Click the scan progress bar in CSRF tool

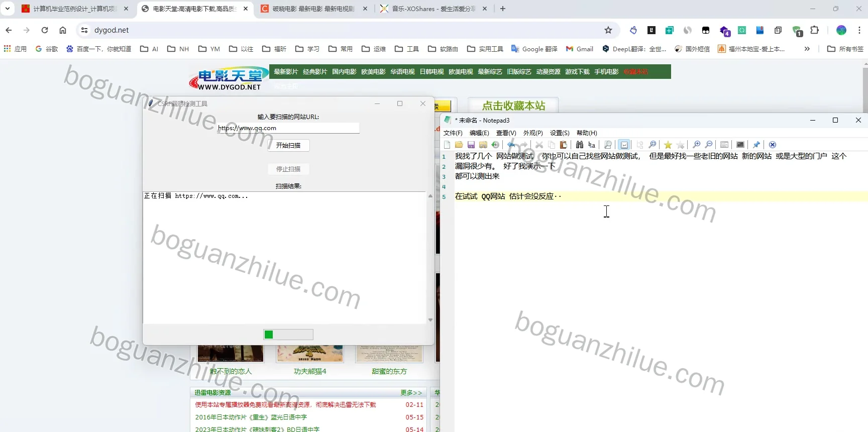point(288,335)
